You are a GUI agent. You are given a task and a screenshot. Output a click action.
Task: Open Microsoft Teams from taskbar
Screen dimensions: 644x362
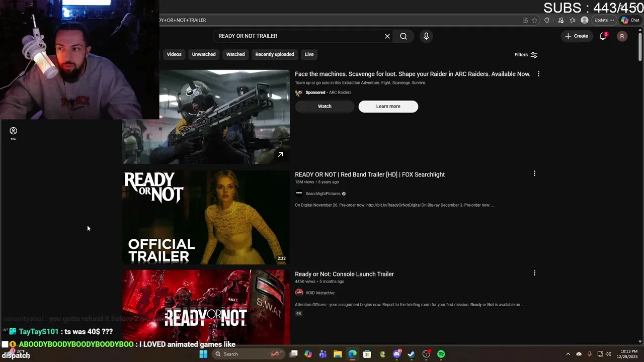[323, 354]
